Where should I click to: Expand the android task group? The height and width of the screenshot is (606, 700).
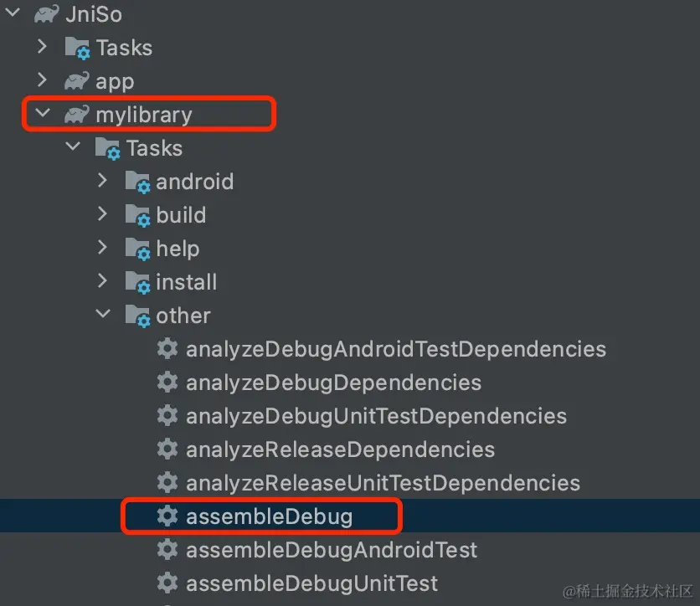pyautogui.click(x=103, y=181)
